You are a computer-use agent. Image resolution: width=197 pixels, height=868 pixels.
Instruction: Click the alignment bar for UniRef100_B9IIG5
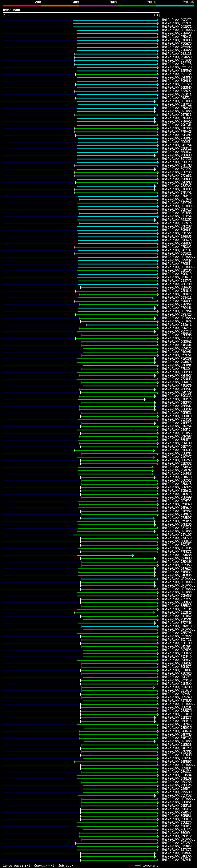click(x=117, y=74)
